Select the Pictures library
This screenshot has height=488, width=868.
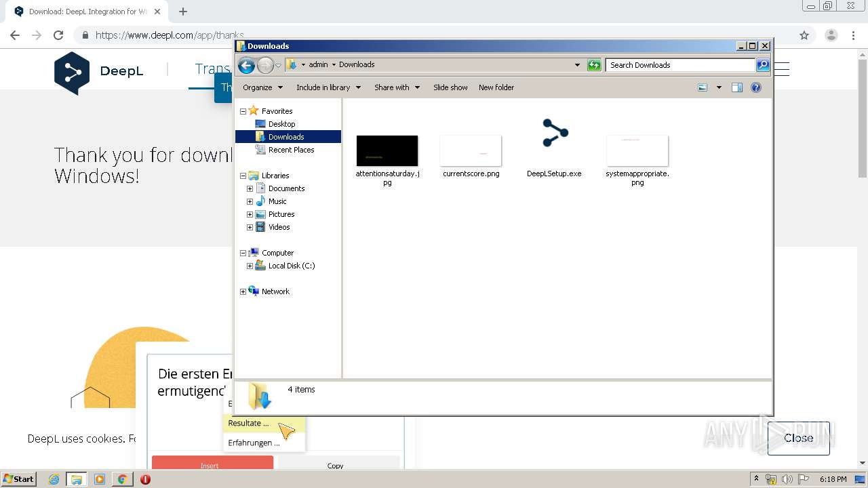(281, 214)
